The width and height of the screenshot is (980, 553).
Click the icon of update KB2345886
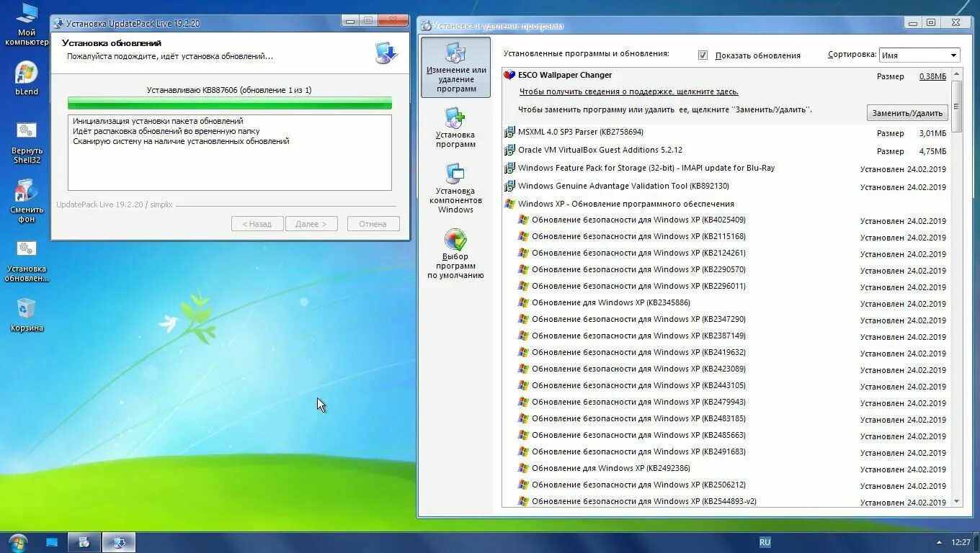point(524,302)
